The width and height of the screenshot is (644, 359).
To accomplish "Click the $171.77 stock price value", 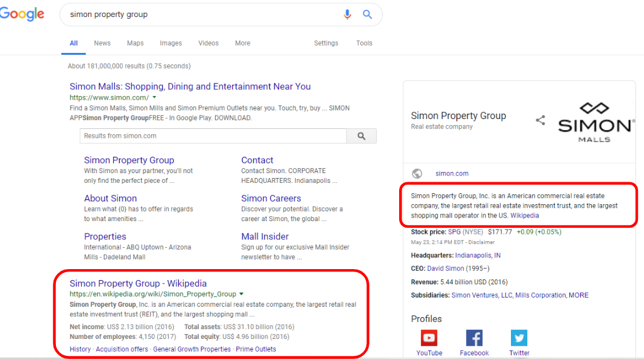I will tap(500, 232).
